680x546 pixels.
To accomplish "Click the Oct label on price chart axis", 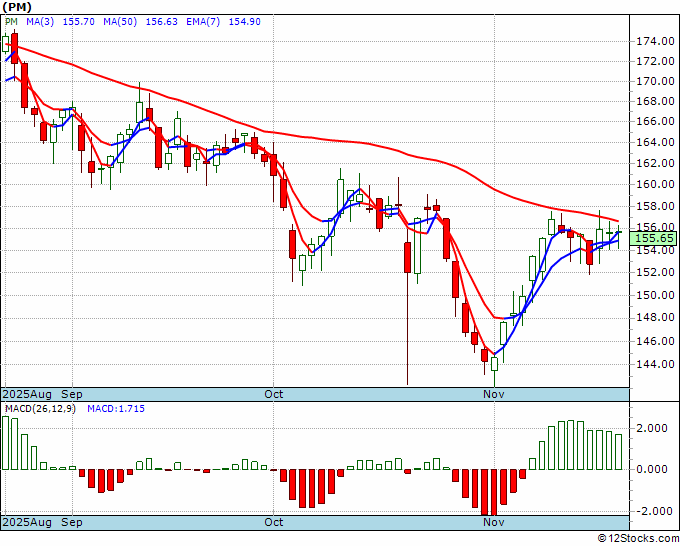I will pyautogui.click(x=274, y=395).
